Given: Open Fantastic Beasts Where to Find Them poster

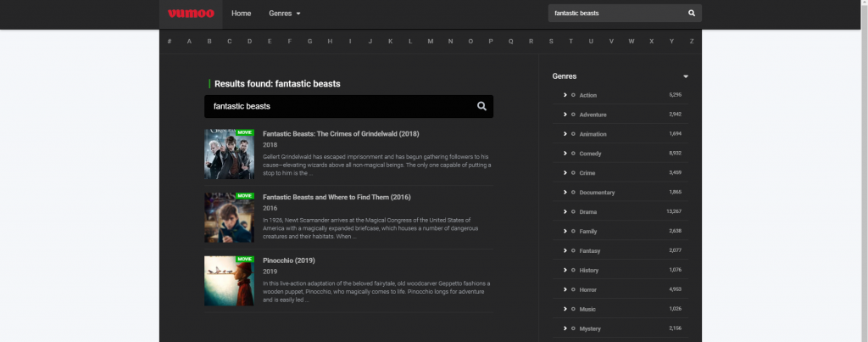Looking at the screenshot, I should (x=229, y=217).
